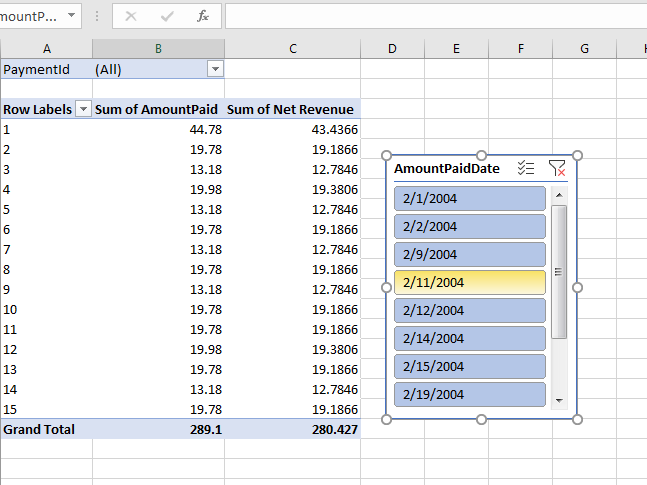The height and width of the screenshot is (485, 647).
Task: Toggle multi-select mode in AmountPaidDate slicer
Action: [x=526, y=168]
